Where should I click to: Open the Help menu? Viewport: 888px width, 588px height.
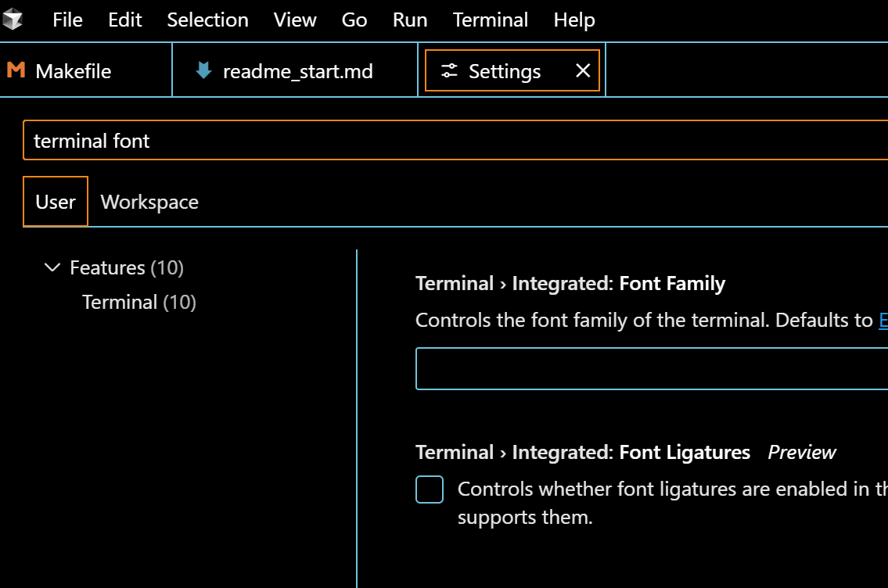coord(574,20)
